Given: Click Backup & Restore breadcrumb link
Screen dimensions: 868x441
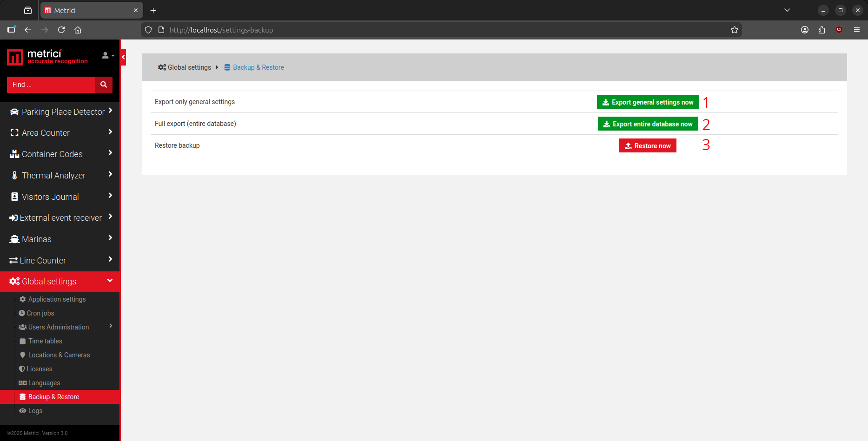Looking at the screenshot, I should point(254,67).
